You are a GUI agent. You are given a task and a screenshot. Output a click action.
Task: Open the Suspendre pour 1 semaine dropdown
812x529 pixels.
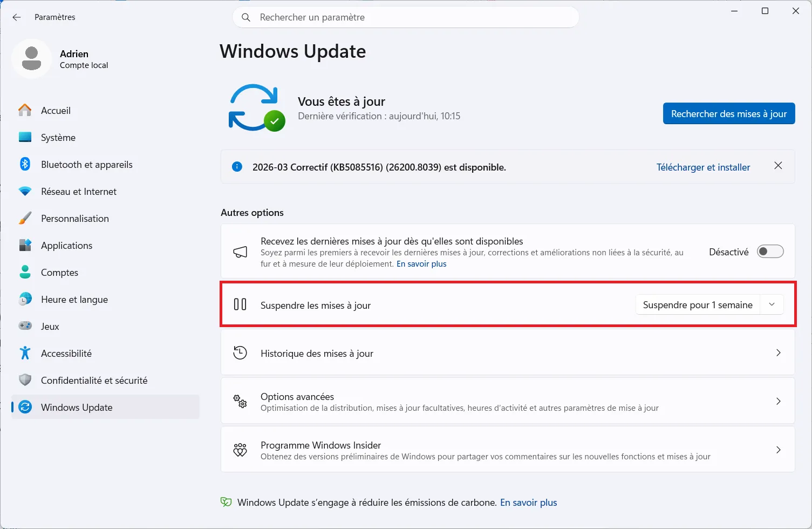[x=772, y=304]
